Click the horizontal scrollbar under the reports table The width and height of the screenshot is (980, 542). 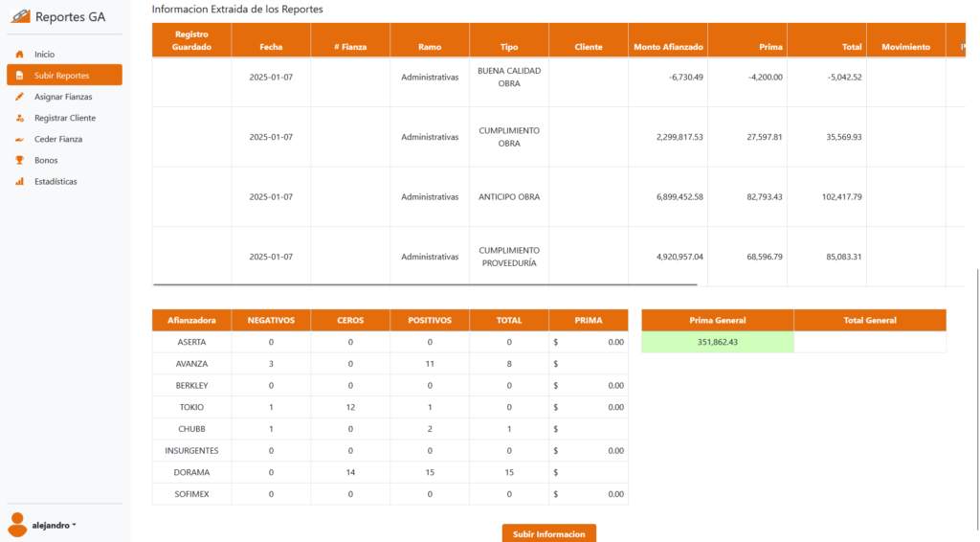point(424,284)
